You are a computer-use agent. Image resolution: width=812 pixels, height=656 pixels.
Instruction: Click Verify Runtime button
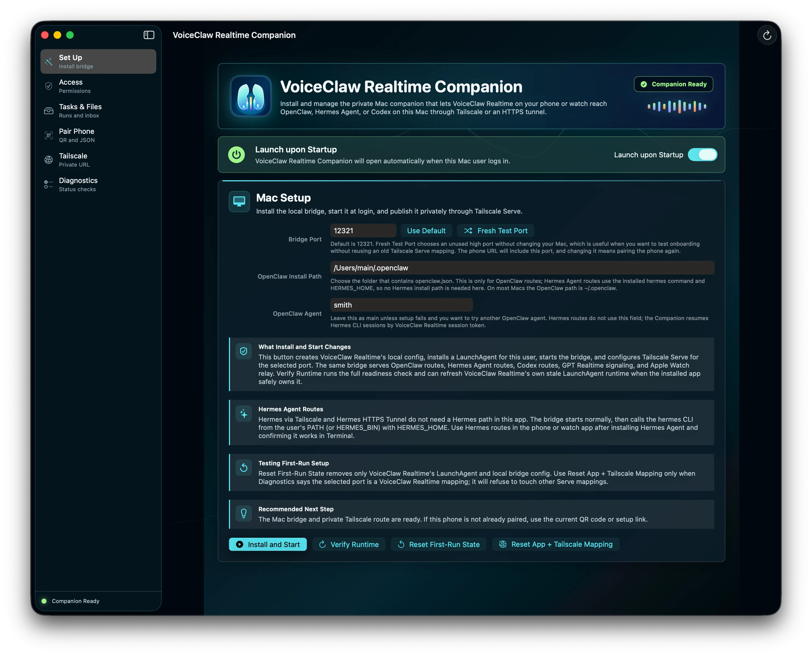(349, 544)
